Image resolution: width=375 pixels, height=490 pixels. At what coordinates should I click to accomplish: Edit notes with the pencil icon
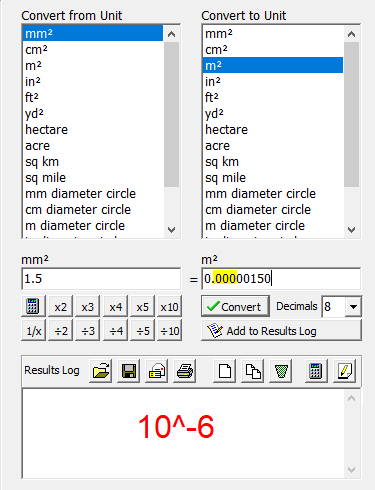344,371
